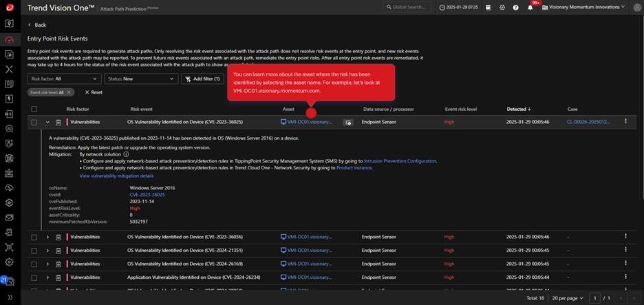This screenshot has height=305, width=644.
Task: Click the clipboard icon in the CVE-2023-36025 row
Action: (x=58, y=122)
